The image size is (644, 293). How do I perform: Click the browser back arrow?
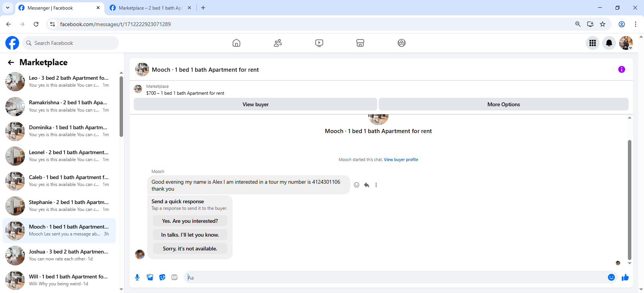(x=8, y=24)
